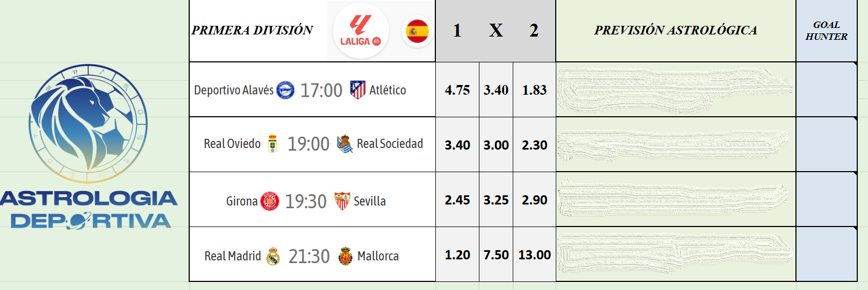Click the PREVISIÓN ASTROLÓGICA header cell
This screenshot has width=868, height=290.
[676, 30]
